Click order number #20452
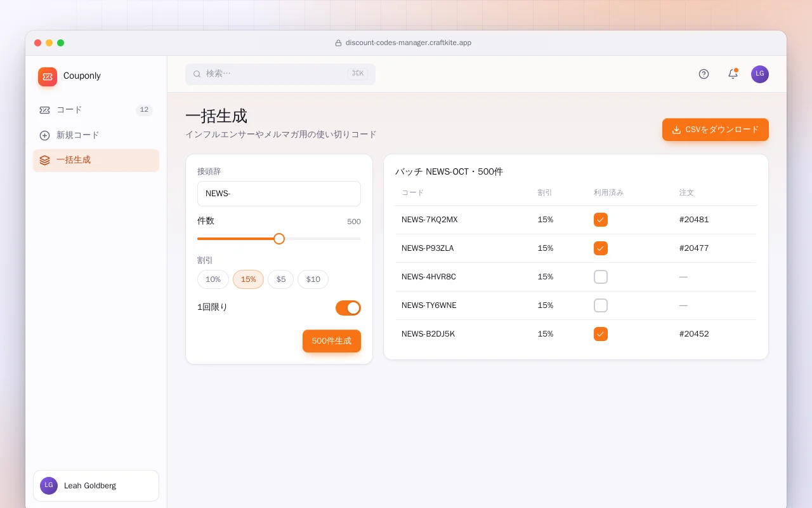 694,334
